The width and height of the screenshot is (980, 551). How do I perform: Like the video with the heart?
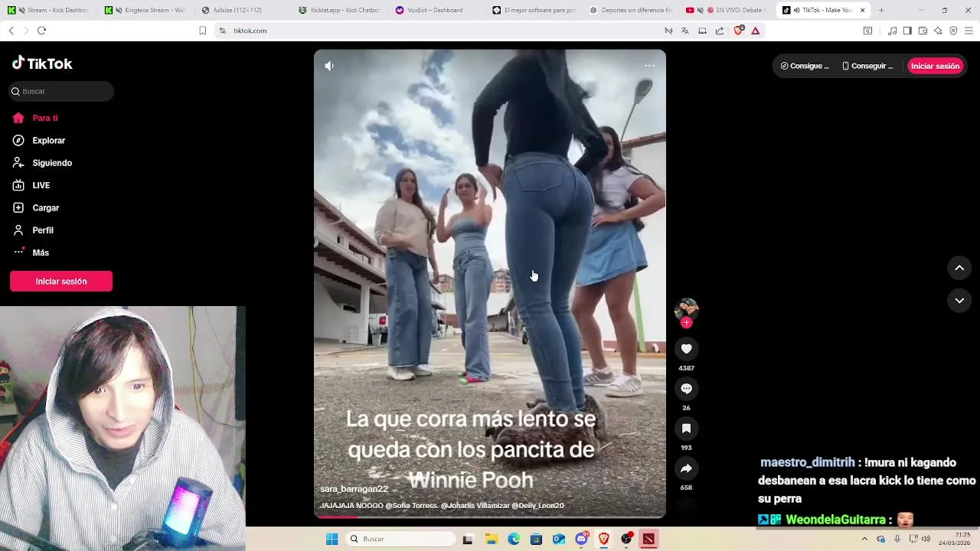point(686,349)
